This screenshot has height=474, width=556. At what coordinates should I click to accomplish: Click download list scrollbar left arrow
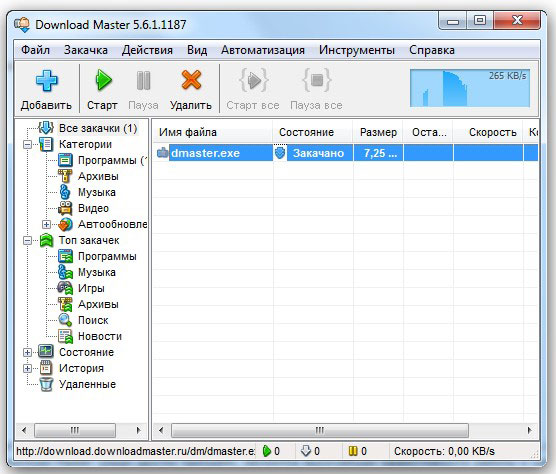click(161, 430)
